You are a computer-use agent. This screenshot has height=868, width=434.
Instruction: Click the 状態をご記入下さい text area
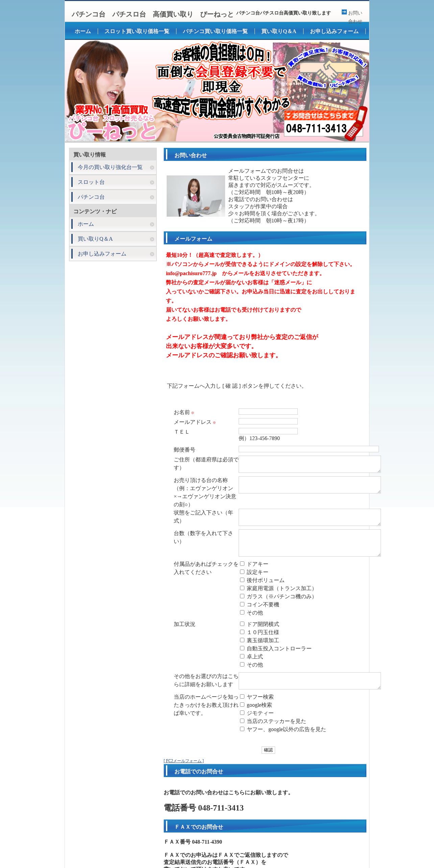(x=310, y=517)
